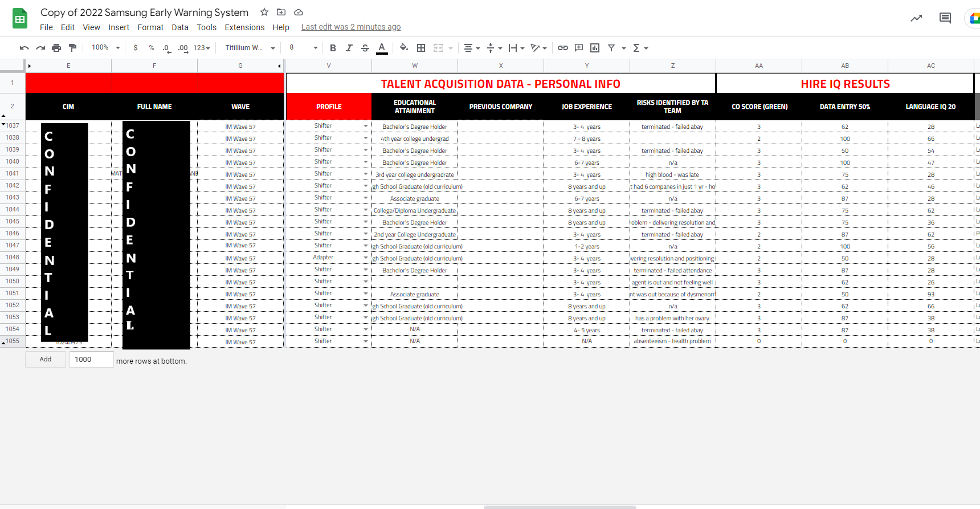980x509 pixels.
Task: Format selection as currency
Action: [x=136, y=48]
